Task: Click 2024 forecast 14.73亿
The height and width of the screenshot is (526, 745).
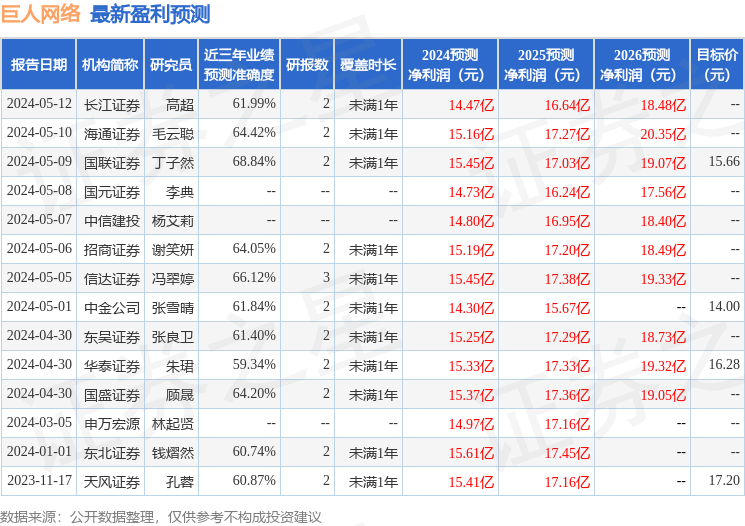Action: point(471,192)
